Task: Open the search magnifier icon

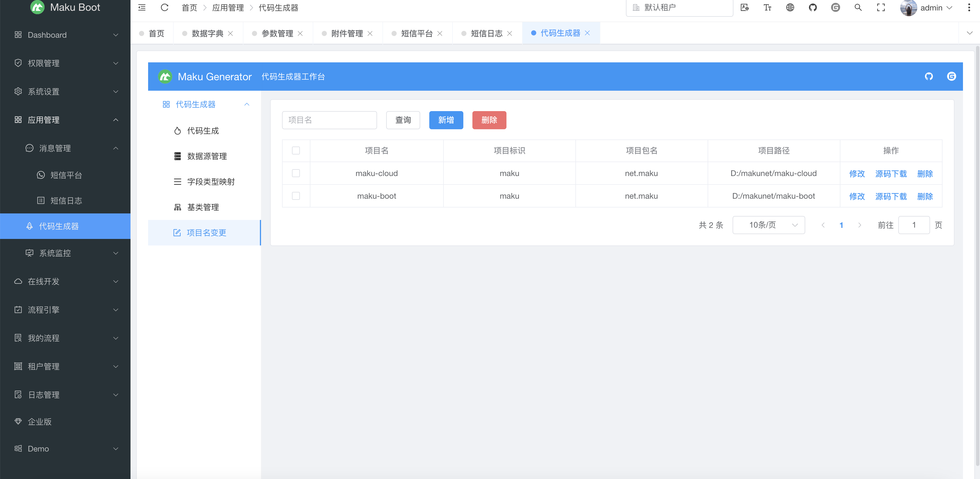Action: click(x=858, y=8)
